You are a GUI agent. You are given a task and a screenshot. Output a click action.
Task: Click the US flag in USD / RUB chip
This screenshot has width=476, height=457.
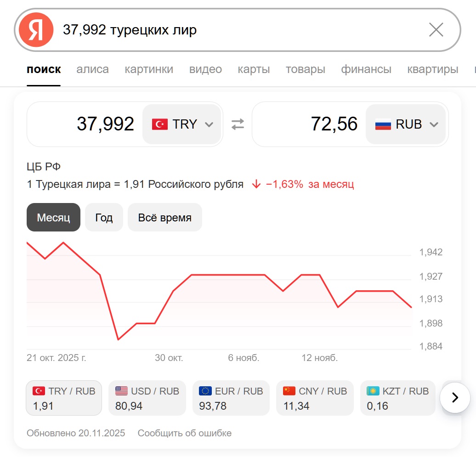click(121, 391)
